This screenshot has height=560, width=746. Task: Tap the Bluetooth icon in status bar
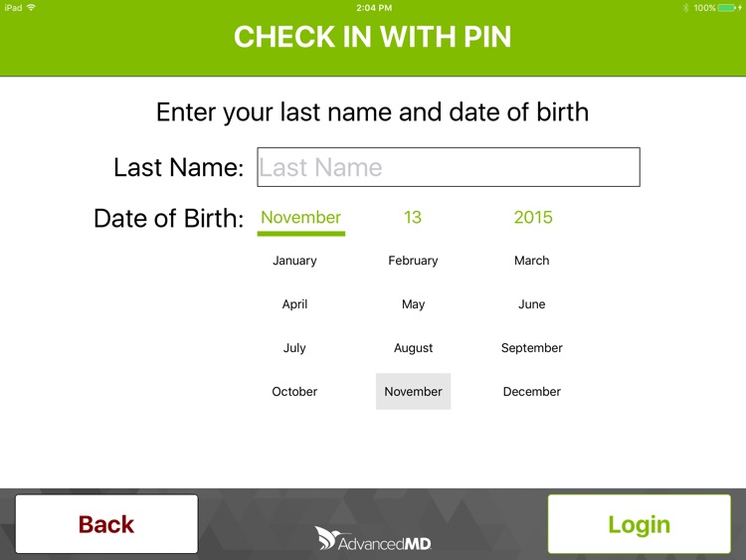685,8
